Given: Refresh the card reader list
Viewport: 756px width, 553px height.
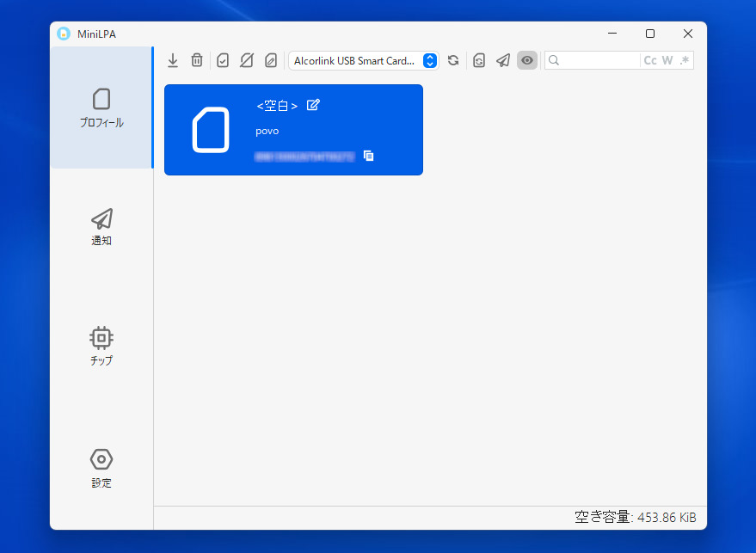Looking at the screenshot, I should (x=453, y=60).
